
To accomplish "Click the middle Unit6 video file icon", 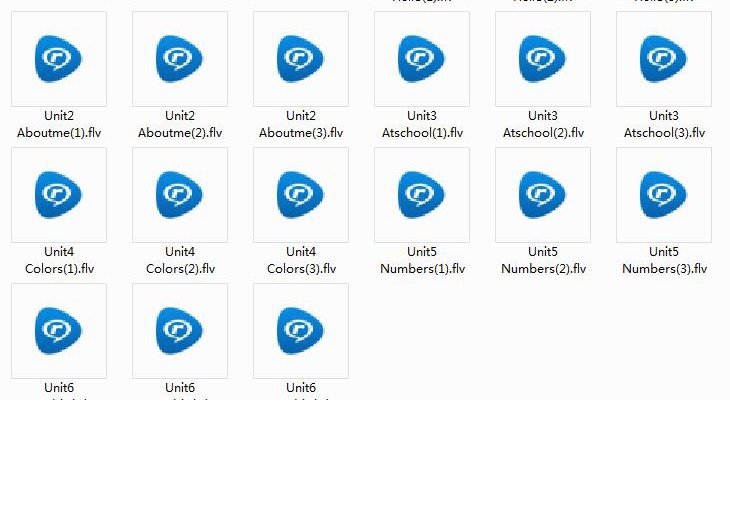I will point(180,331).
